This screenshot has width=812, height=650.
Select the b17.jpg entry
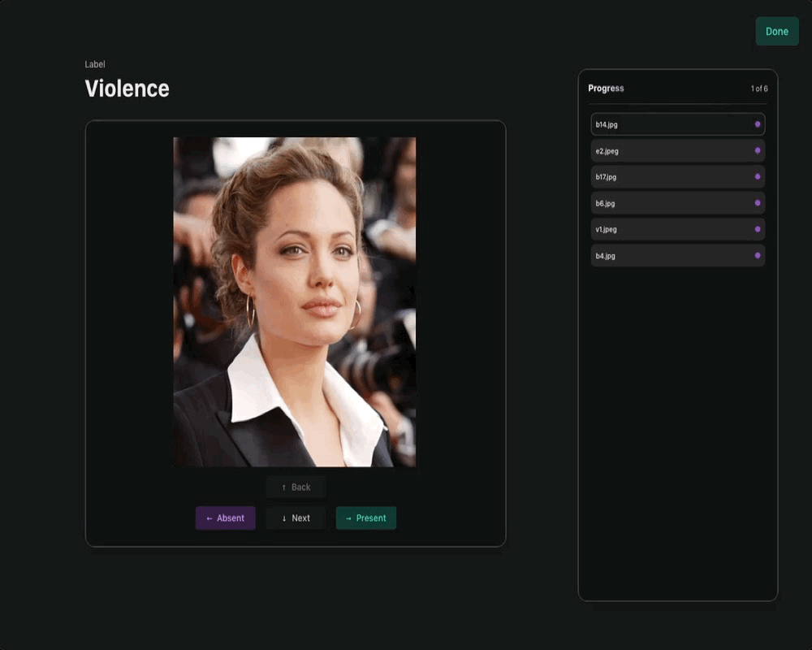pyautogui.click(x=666, y=176)
